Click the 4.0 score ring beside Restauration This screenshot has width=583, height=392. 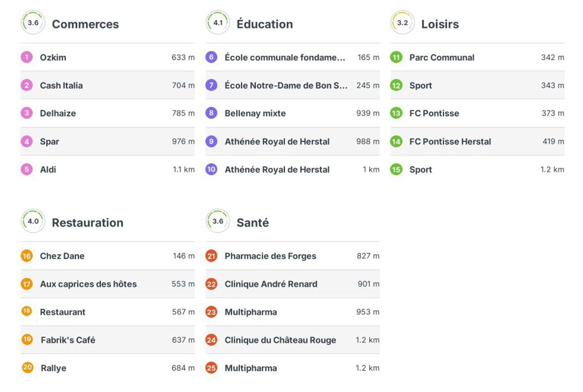pyautogui.click(x=33, y=222)
